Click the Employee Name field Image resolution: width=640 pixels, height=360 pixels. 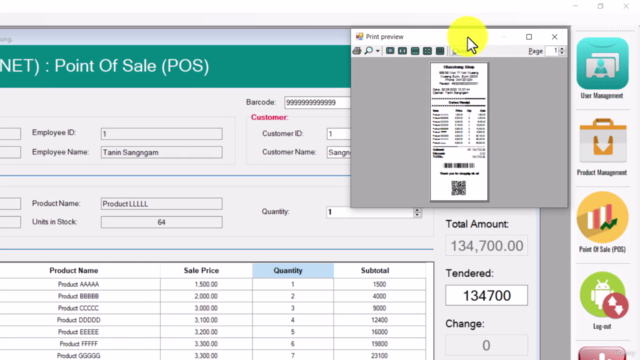click(x=162, y=152)
